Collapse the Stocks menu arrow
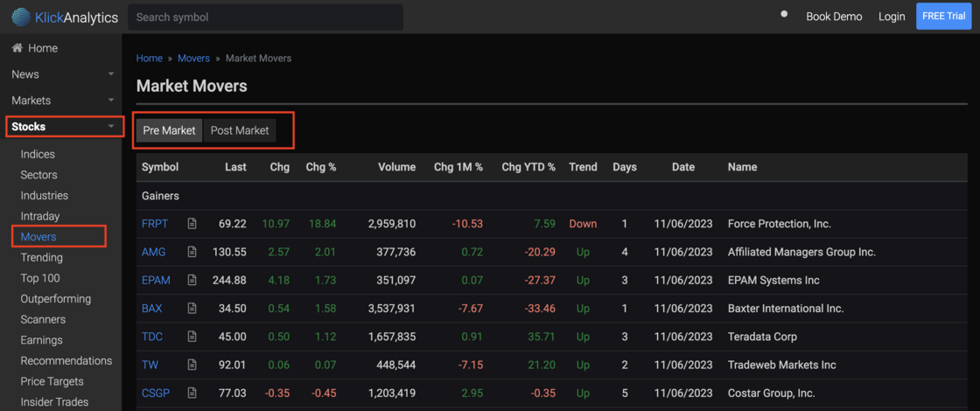Image resolution: width=980 pixels, height=411 pixels. click(x=111, y=127)
